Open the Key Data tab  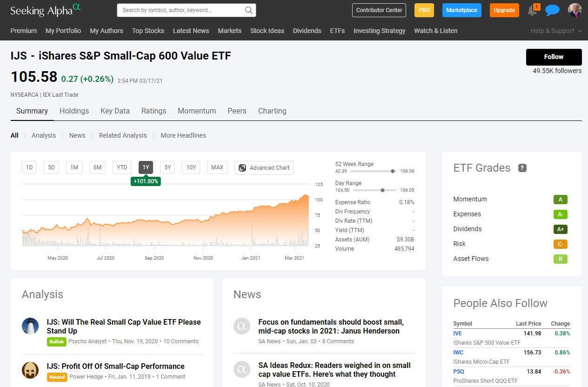coord(115,111)
